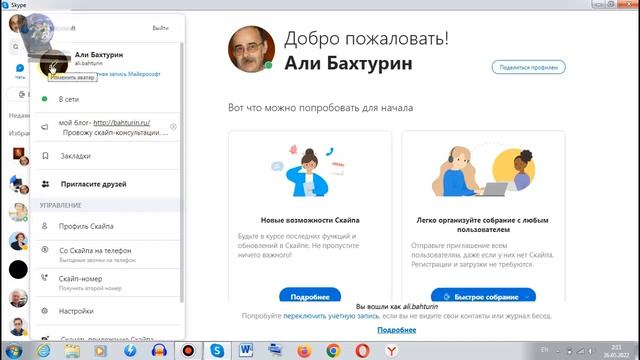Click the credit icon beside Со Скайпа на телефон

pyautogui.click(x=45, y=250)
